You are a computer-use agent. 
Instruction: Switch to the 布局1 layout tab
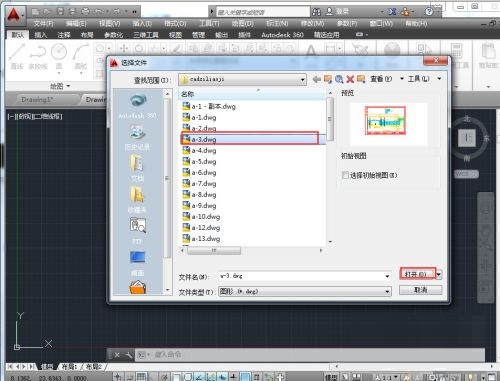69,367
